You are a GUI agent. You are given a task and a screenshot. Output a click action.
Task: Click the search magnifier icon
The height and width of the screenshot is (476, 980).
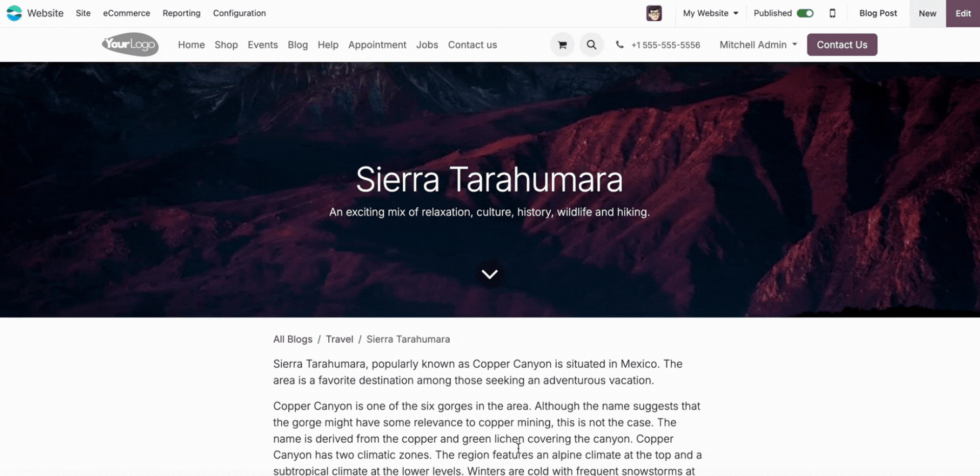591,45
